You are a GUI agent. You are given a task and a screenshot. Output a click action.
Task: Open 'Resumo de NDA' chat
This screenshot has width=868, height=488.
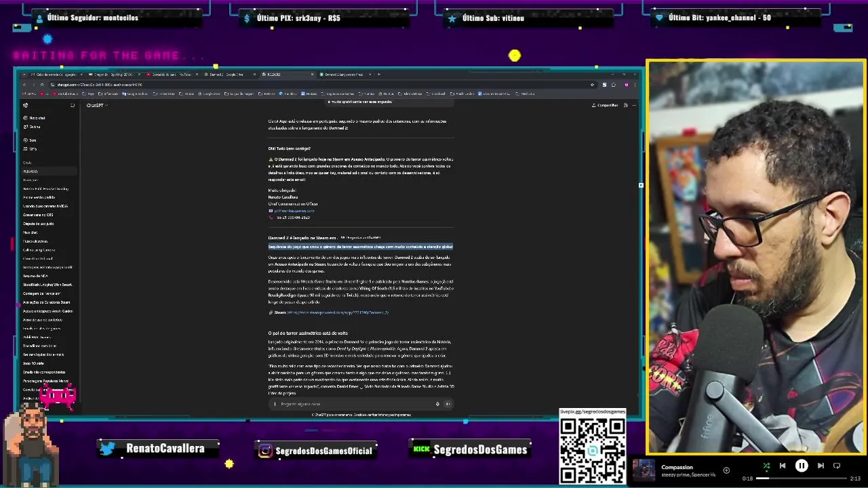pos(35,276)
